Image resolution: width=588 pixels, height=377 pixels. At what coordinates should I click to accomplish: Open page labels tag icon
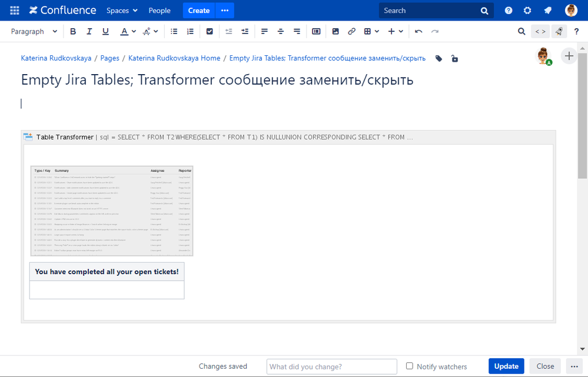tap(438, 58)
